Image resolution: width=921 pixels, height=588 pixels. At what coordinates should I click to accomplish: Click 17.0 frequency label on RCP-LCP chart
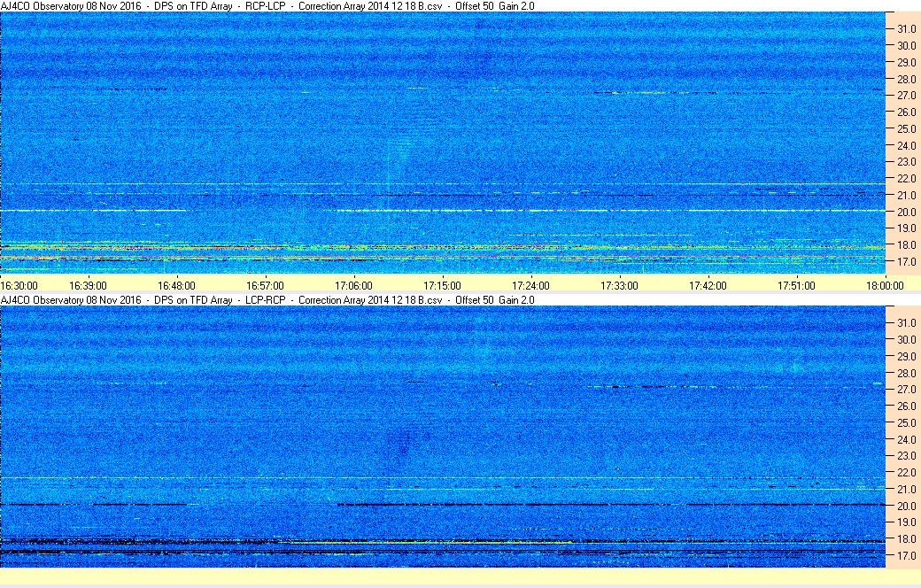click(906, 261)
